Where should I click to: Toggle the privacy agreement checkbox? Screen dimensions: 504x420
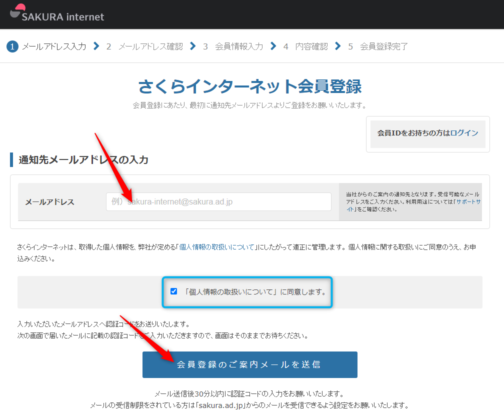click(173, 291)
